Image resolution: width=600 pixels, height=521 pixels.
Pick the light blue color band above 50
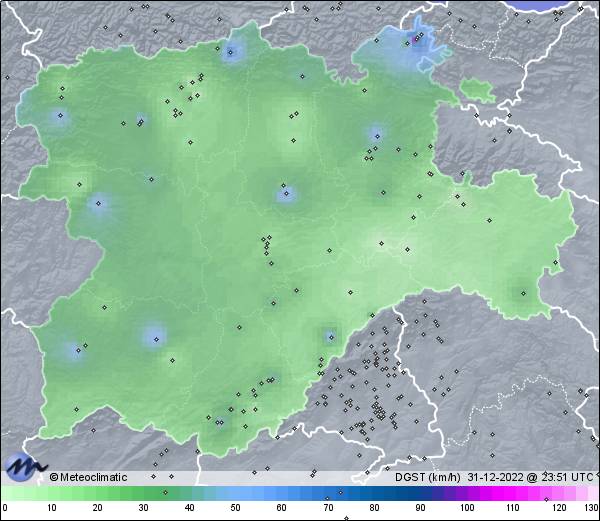(x=235, y=493)
